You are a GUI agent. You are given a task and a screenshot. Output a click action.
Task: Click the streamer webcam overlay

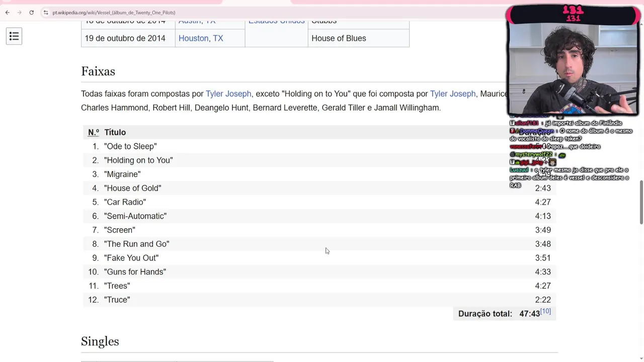(x=573, y=68)
